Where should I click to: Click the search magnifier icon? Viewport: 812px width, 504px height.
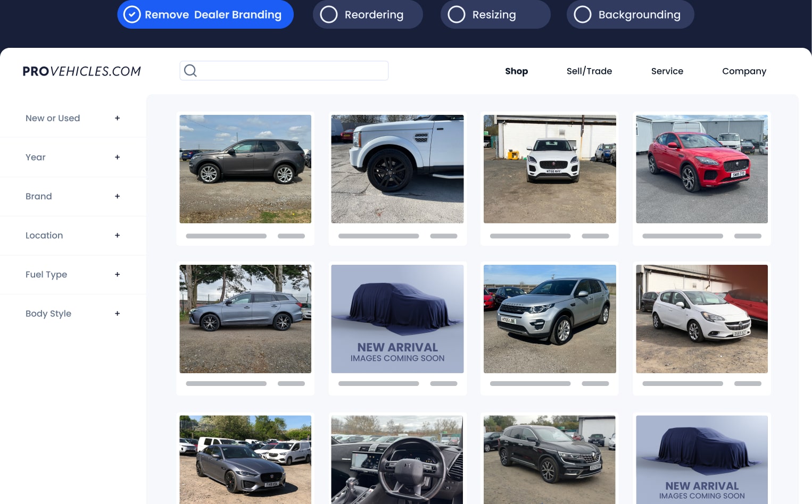190,71
